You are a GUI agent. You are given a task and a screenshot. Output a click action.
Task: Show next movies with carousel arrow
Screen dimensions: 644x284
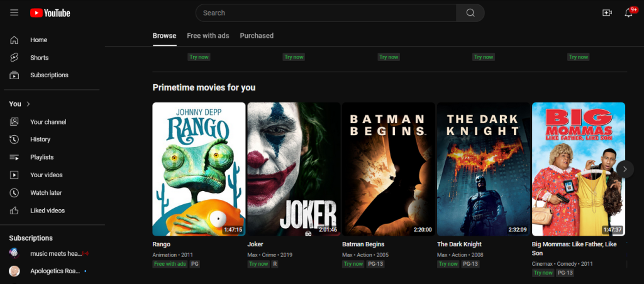point(625,169)
